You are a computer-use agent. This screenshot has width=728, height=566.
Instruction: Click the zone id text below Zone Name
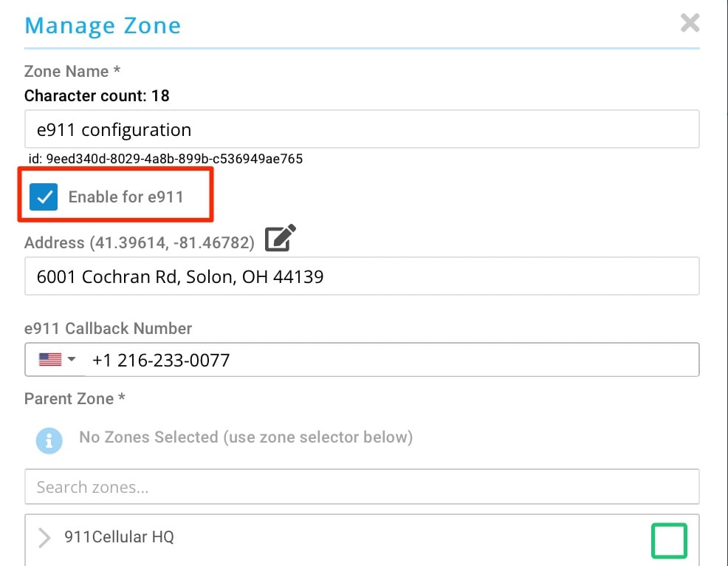pos(165,159)
